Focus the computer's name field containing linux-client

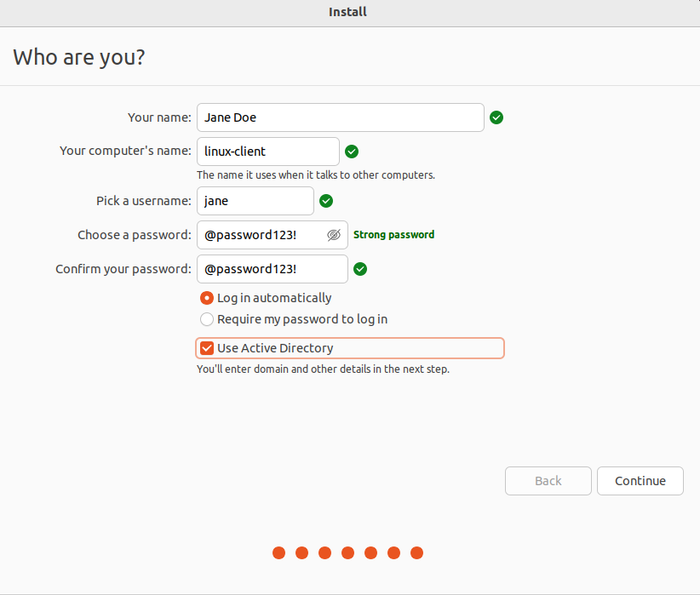[x=267, y=152]
